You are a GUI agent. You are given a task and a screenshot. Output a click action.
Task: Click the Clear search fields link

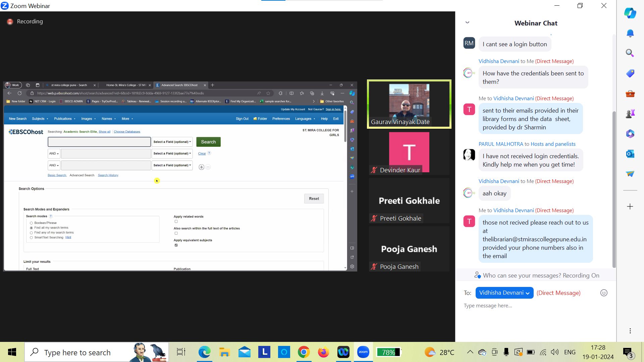(x=202, y=153)
